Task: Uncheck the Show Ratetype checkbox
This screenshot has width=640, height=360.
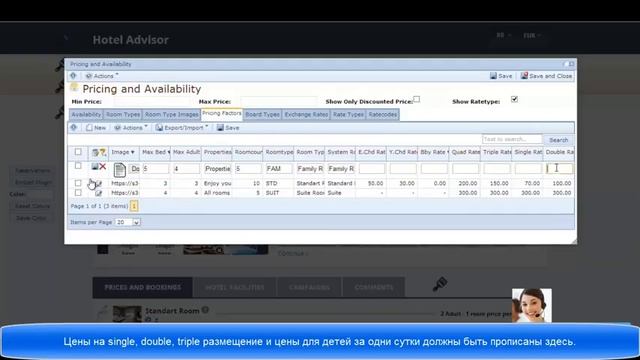Action: (x=514, y=99)
